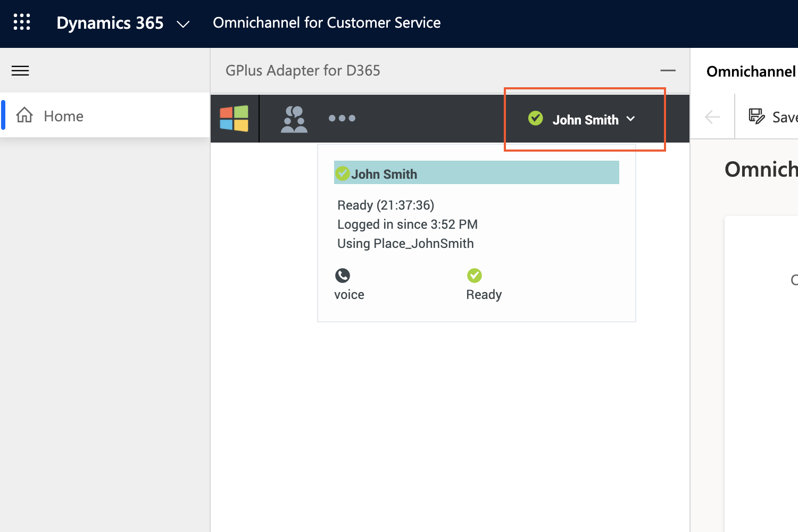Click the Home house icon
This screenshot has height=532, width=798.
pos(24,115)
